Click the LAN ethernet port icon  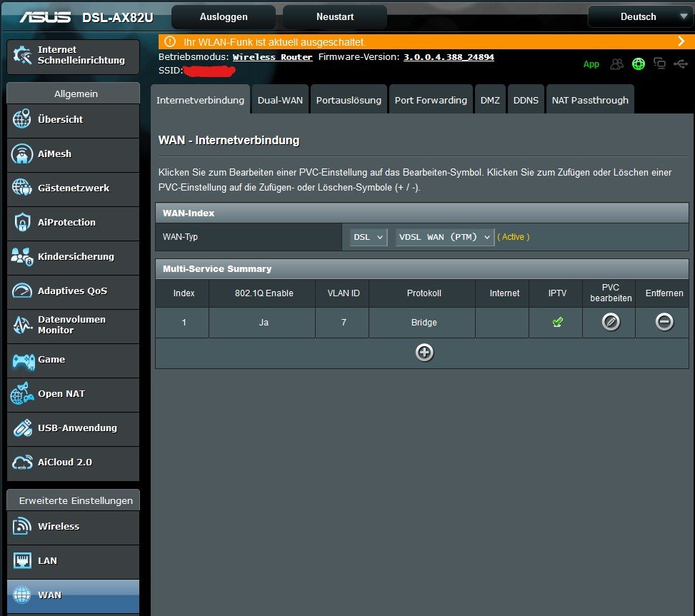(x=21, y=560)
